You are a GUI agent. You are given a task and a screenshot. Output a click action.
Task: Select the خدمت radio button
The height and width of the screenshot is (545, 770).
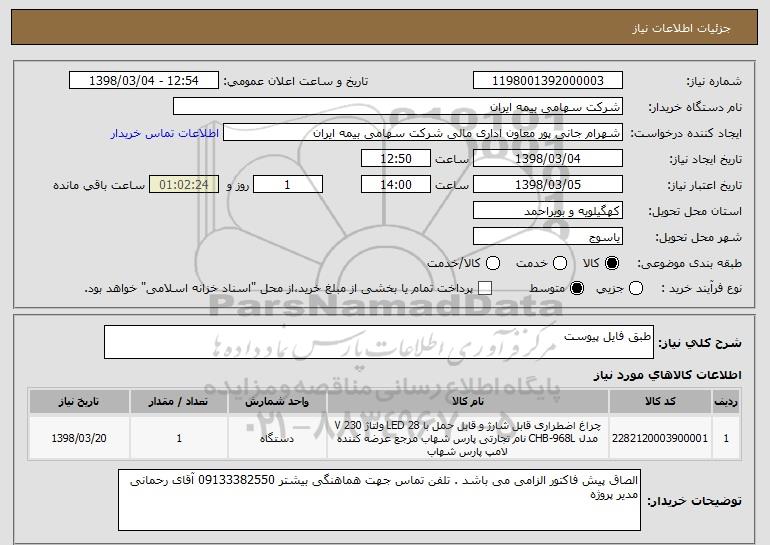pos(560,263)
